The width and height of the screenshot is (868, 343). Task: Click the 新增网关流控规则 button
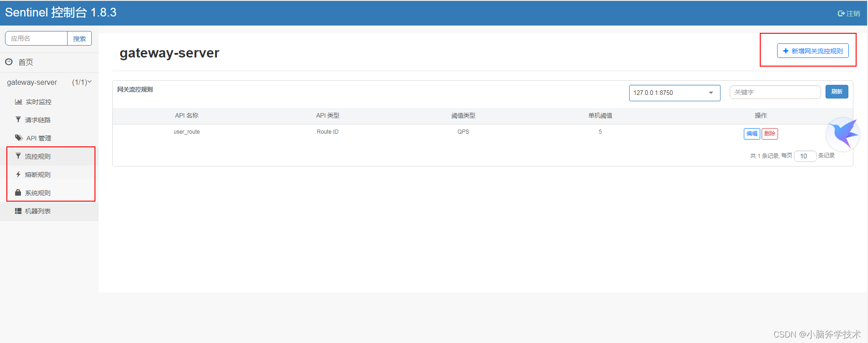tap(813, 51)
